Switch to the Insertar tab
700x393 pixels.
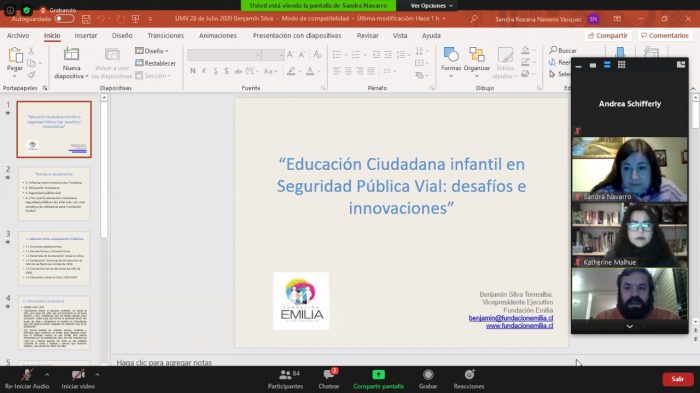coord(86,35)
